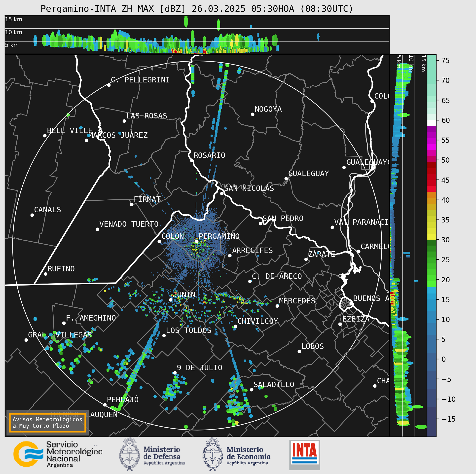This screenshot has height=474, width=476.
Task: Click the INTA logo
Action: point(305,455)
